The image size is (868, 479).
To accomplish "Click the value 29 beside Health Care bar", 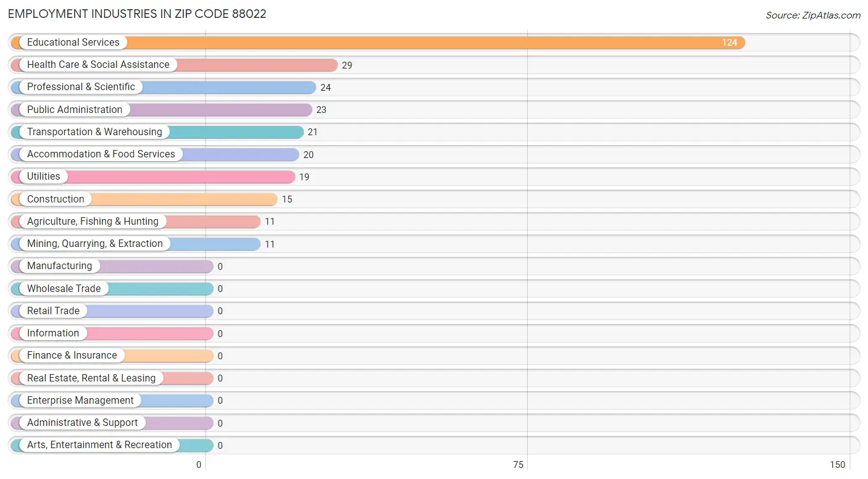I will [x=347, y=65].
